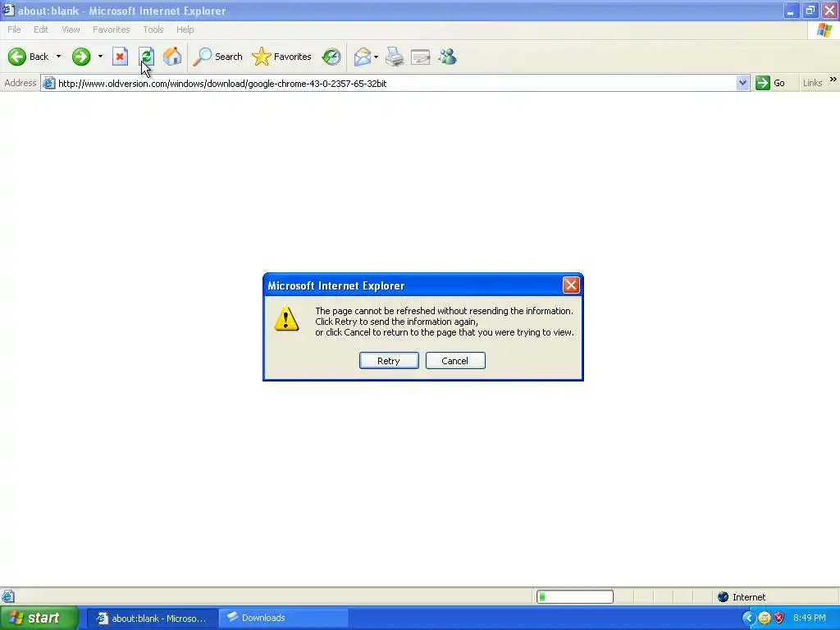Screen dimensions: 840x630
Task: Open the Favorites star button
Action: click(282, 57)
